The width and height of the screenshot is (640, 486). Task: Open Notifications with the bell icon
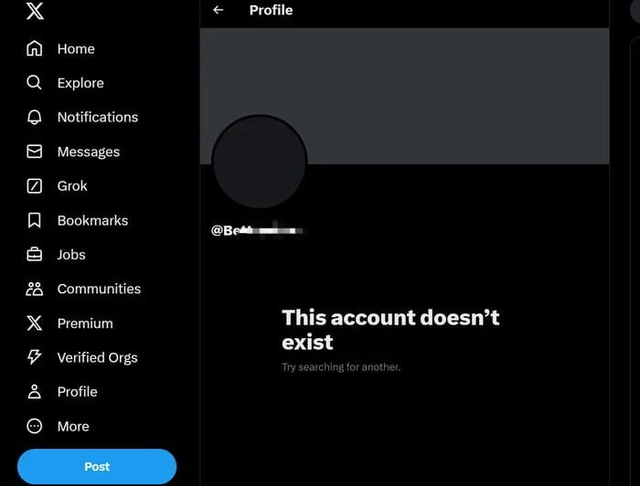coord(34,117)
